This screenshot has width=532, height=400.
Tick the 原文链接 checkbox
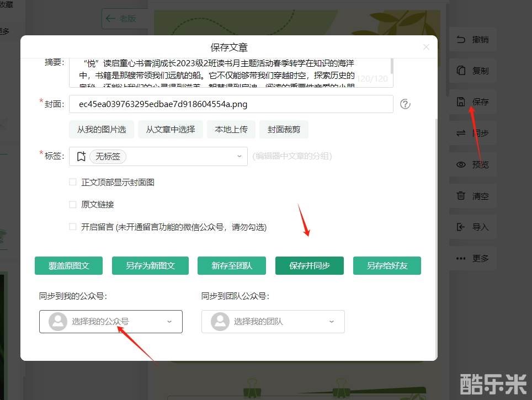[73, 205]
